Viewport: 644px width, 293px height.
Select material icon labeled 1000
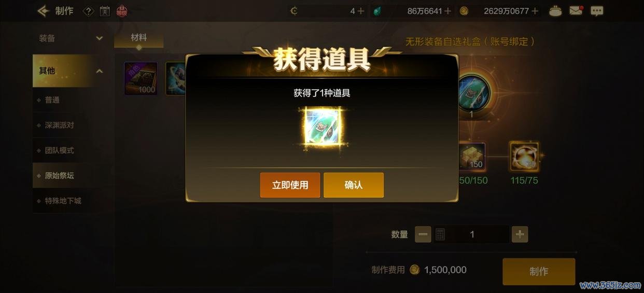pyautogui.click(x=141, y=79)
